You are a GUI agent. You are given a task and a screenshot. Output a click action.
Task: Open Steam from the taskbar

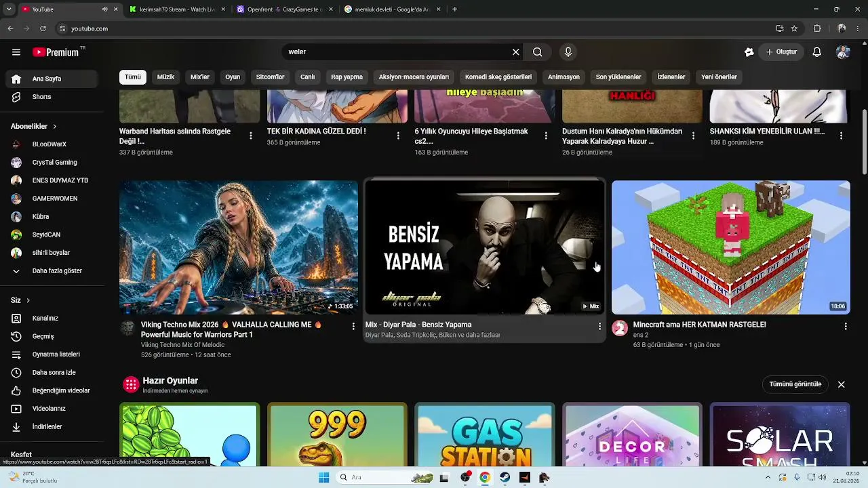[505, 477]
